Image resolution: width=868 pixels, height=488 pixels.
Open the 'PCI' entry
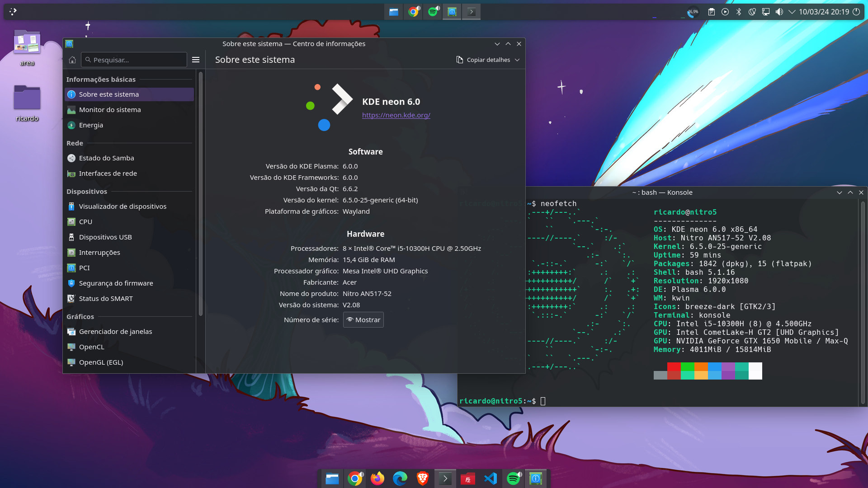(129, 268)
